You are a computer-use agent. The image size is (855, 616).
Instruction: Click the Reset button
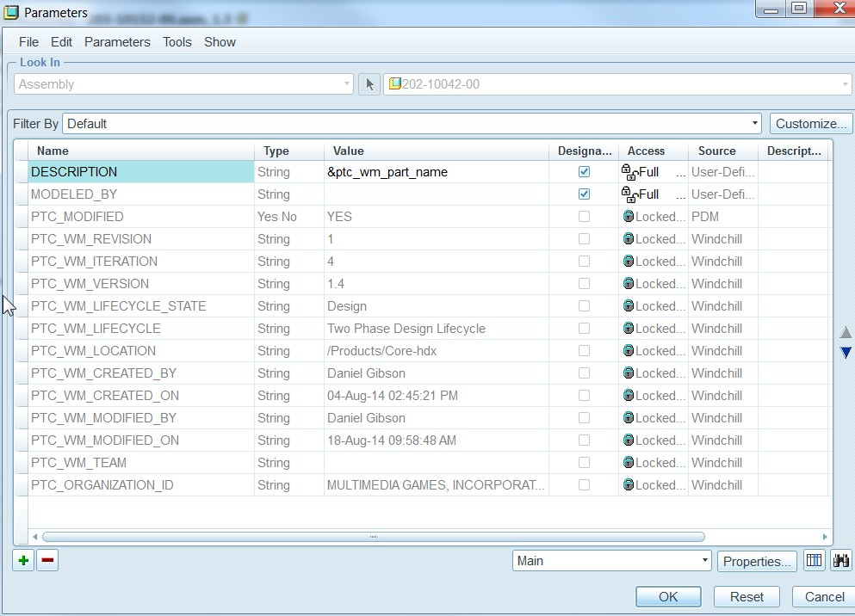[x=747, y=597]
